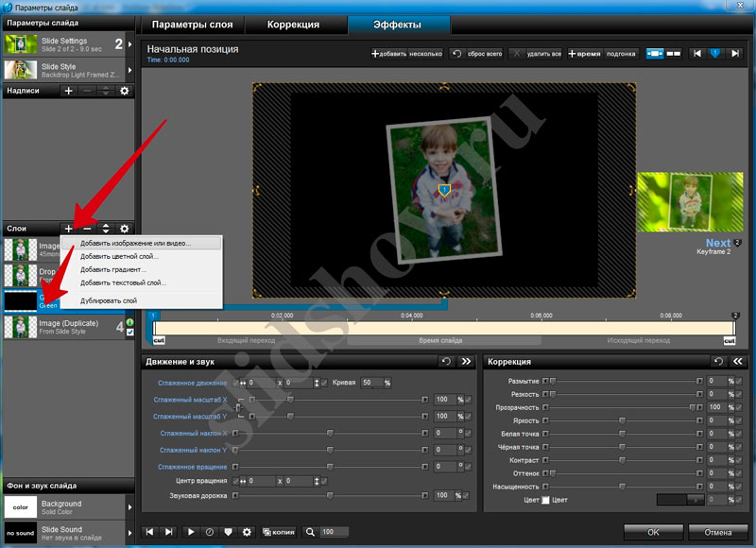The height and width of the screenshot is (548, 756).
Task: Toggle Яркость checkbox
Action: pyautogui.click(x=739, y=420)
